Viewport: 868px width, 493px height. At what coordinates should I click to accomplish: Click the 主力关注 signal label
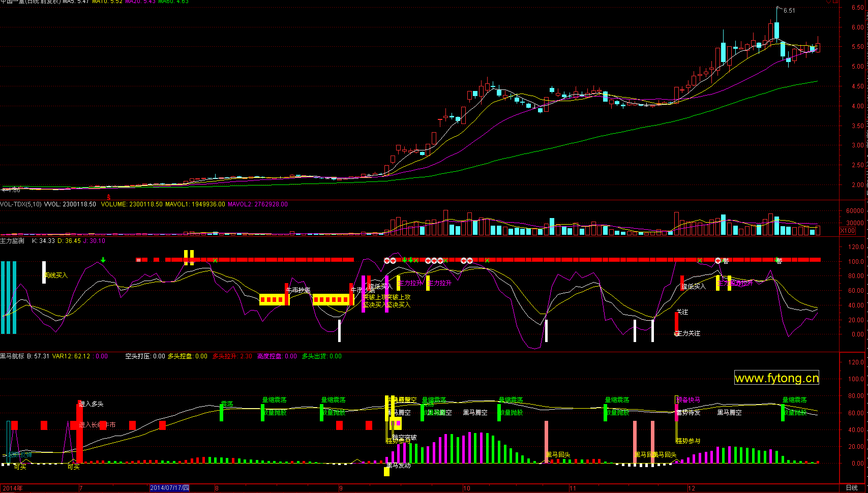689,333
